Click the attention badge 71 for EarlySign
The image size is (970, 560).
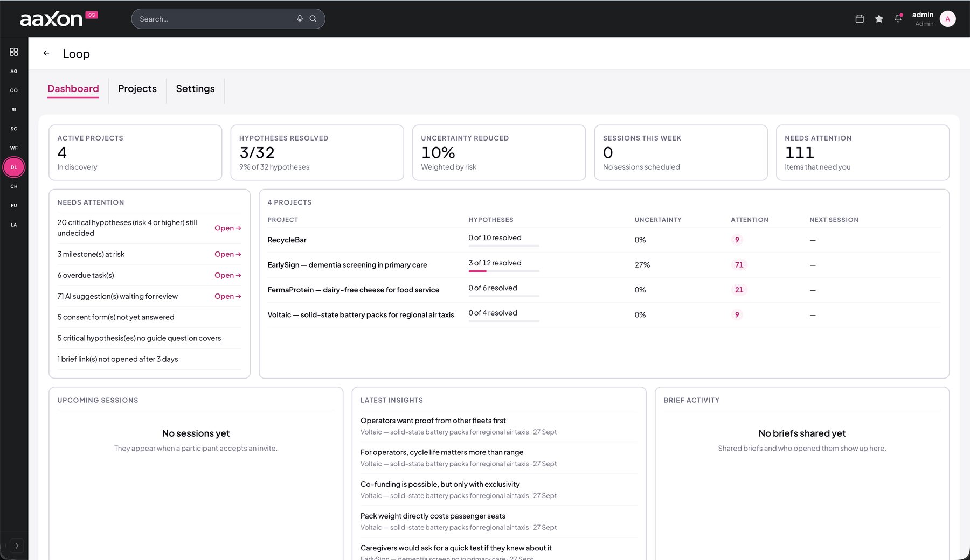[x=739, y=265]
